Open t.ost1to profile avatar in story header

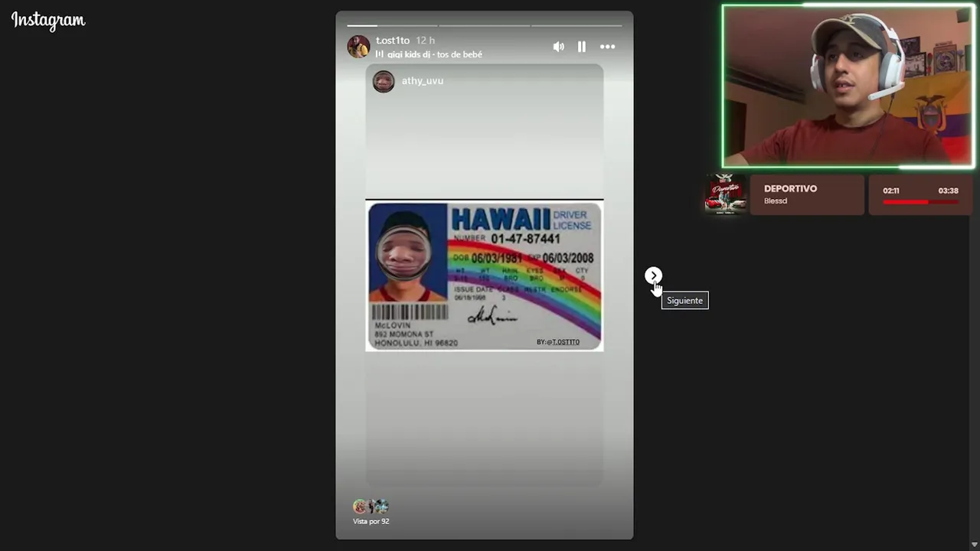coord(358,47)
